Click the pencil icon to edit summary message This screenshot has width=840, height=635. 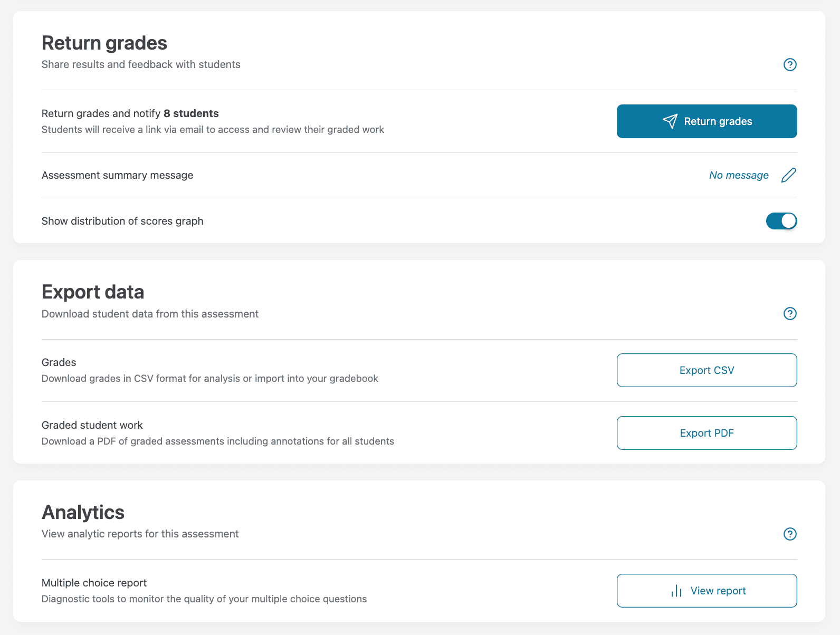[789, 175]
